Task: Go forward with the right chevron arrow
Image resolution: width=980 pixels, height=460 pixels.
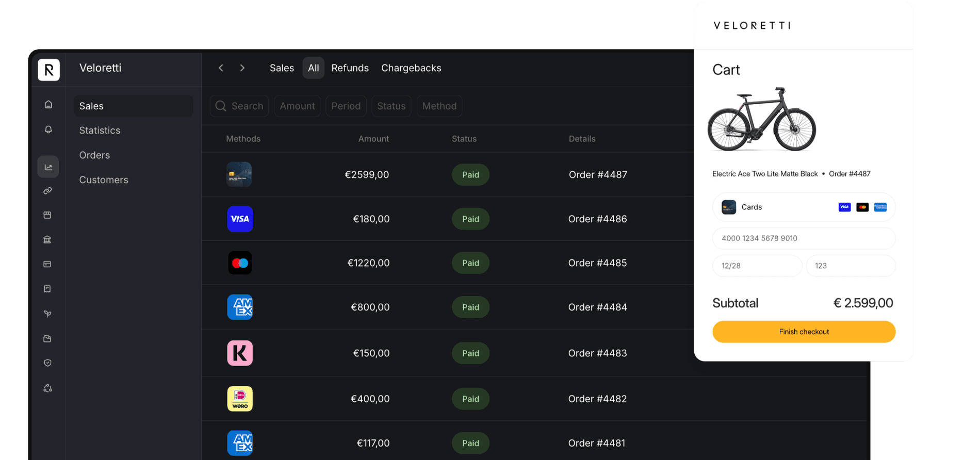Action: pyautogui.click(x=242, y=68)
